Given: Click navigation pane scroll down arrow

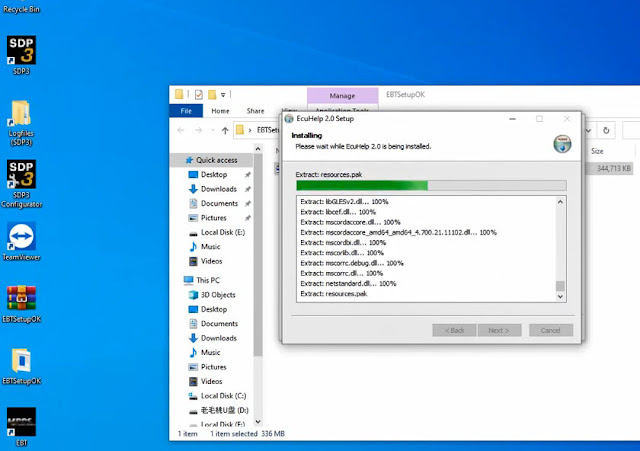Looking at the screenshot, I should point(258,422).
